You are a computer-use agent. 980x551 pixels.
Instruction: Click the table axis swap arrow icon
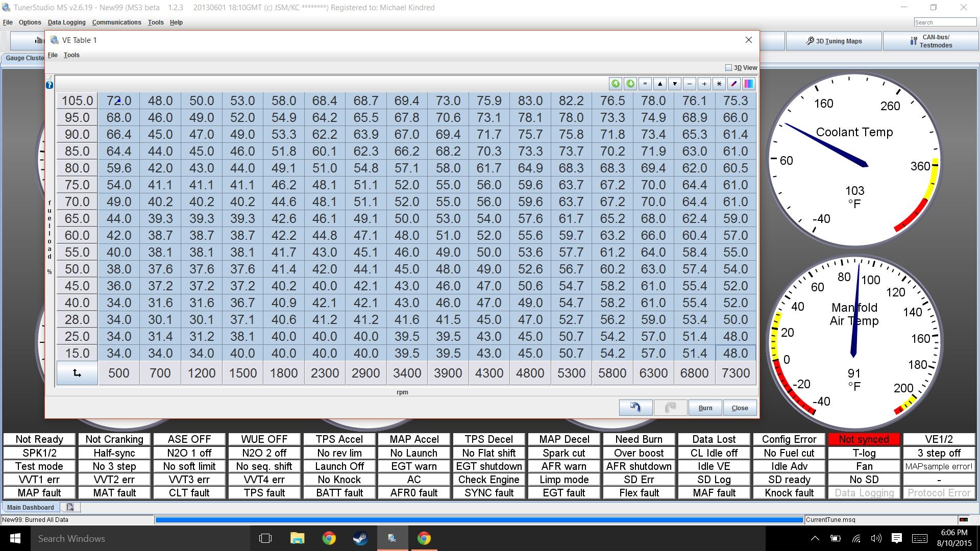click(x=77, y=373)
